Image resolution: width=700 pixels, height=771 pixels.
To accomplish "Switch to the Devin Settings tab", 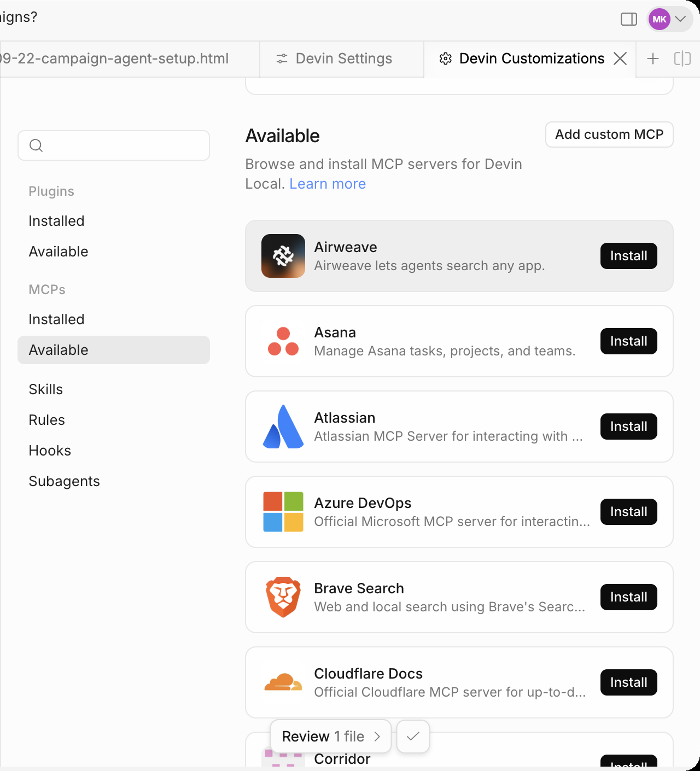I will (x=342, y=59).
